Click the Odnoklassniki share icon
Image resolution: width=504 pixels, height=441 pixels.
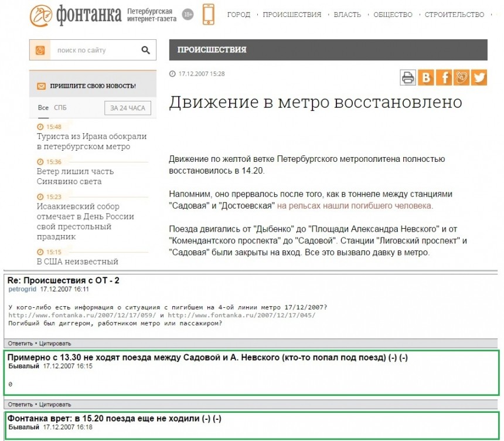click(461, 76)
